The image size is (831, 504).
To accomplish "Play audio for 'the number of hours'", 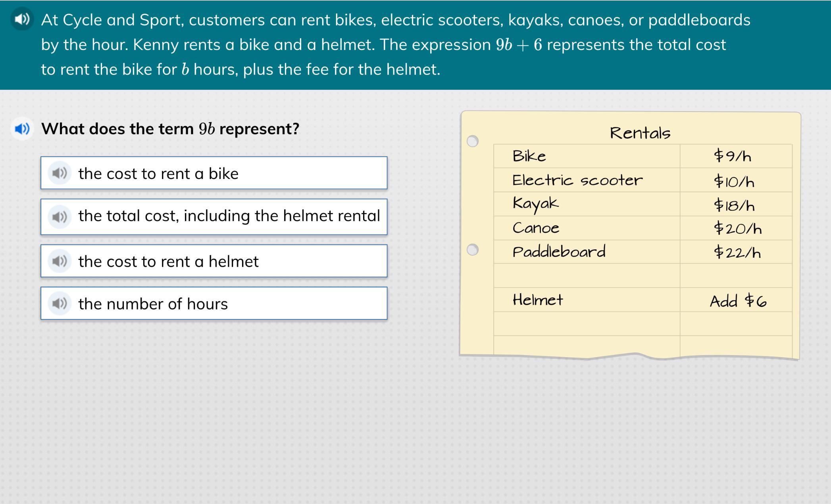I will tap(60, 304).
